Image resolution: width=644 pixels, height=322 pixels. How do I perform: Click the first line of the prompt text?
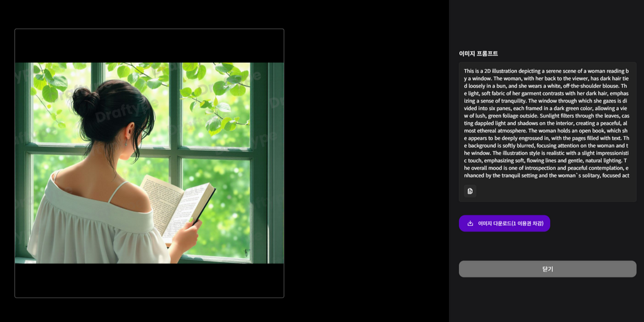tap(547, 71)
